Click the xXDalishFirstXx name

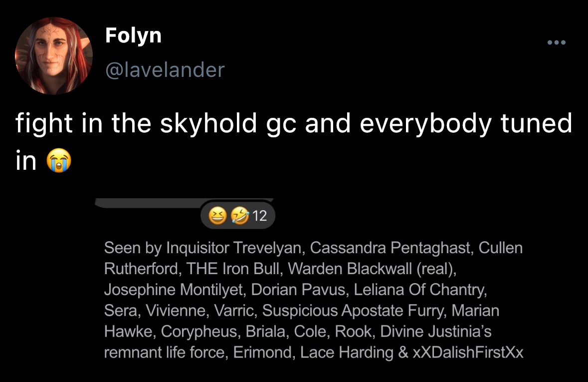[x=467, y=353]
